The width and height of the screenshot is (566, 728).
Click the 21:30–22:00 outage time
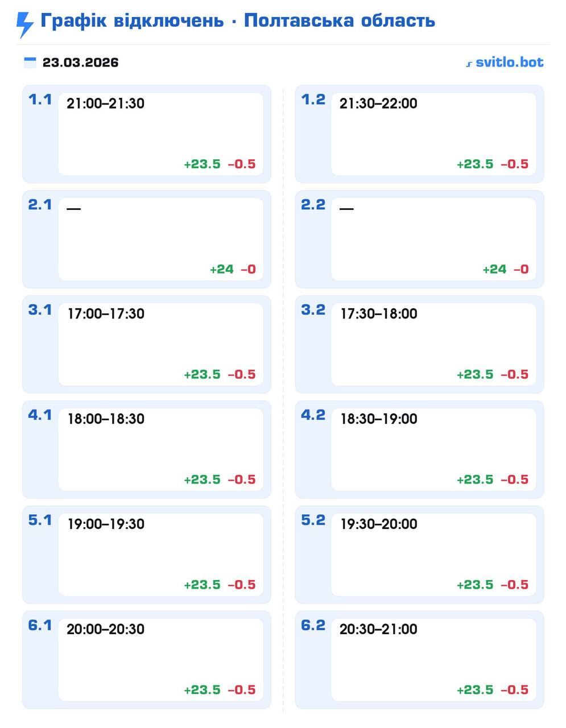click(x=378, y=104)
